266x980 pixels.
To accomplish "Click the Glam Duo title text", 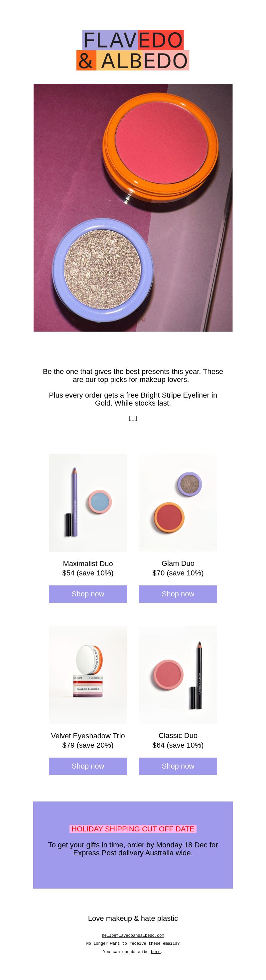I will pyautogui.click(x=178, y=563).
